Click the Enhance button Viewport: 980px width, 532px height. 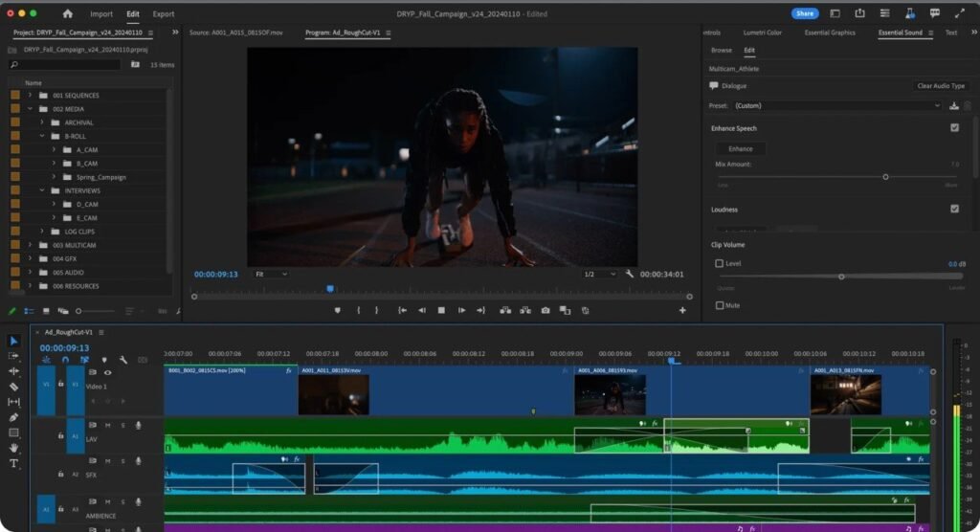pos(740,148)
